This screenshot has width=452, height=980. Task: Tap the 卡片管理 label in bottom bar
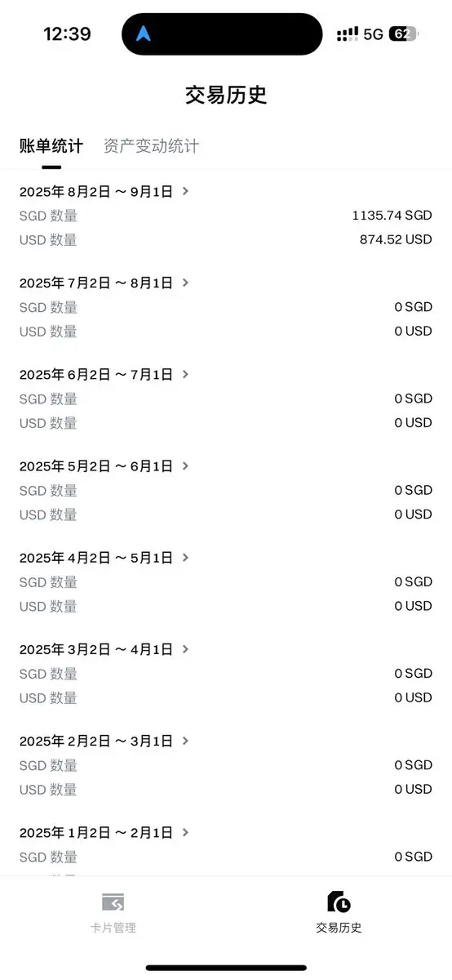pos(113,928)
